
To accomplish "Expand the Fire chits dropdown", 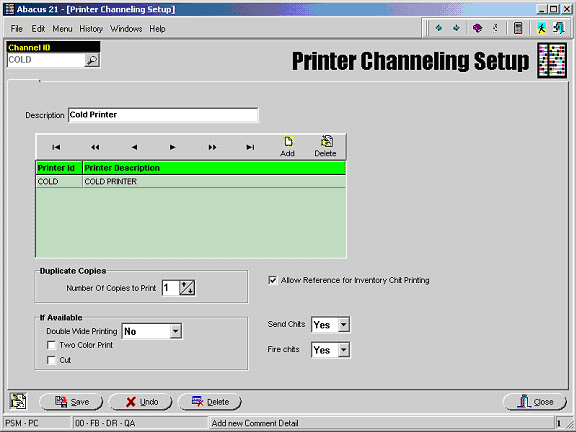I will tap(343, 350).
